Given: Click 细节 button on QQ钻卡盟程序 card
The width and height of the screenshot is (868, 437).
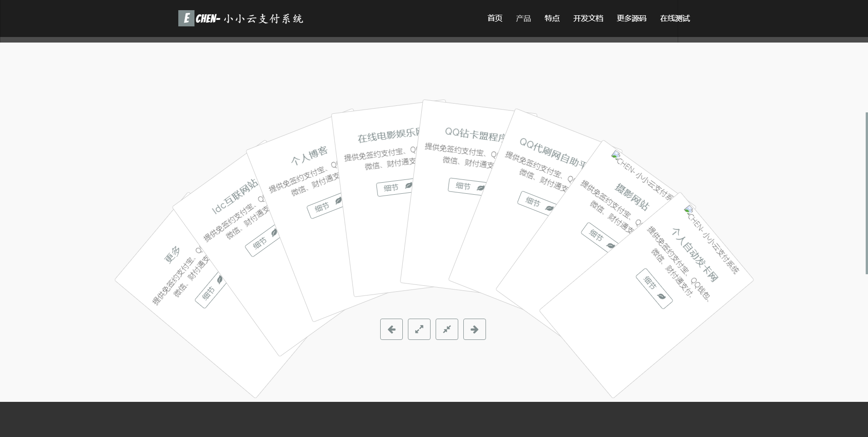Looking at the screenshot, I should pos(467,187).
